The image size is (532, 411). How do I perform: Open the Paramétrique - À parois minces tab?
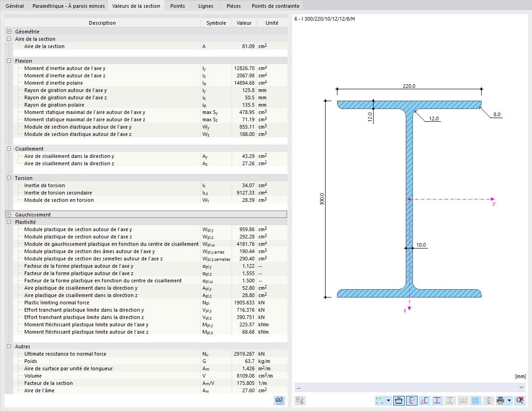pyautogui.click(x=69, y=6)
